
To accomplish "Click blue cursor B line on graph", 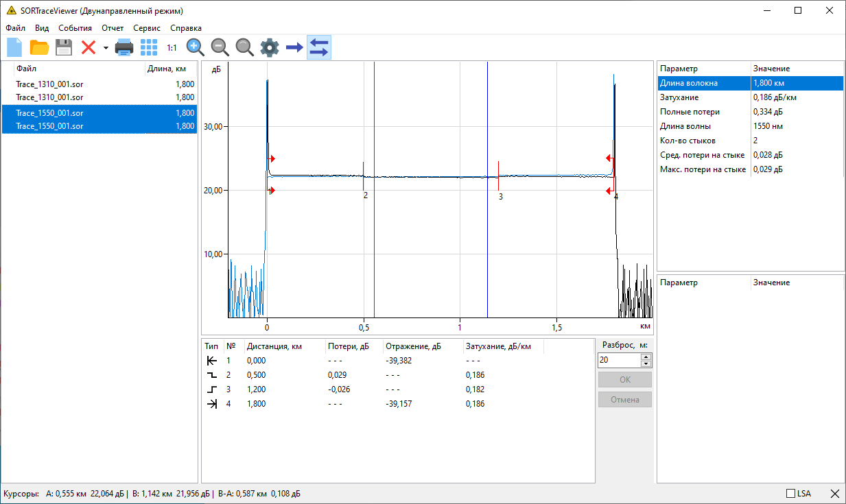I will [487, 189].
